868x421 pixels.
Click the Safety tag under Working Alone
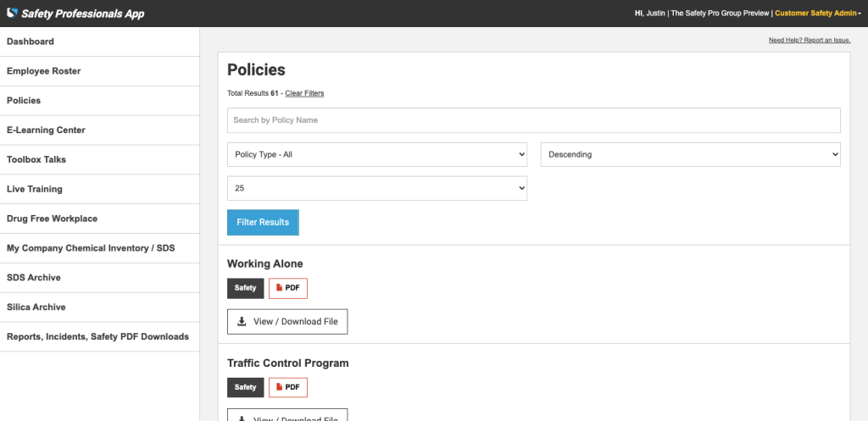(245, 288)
